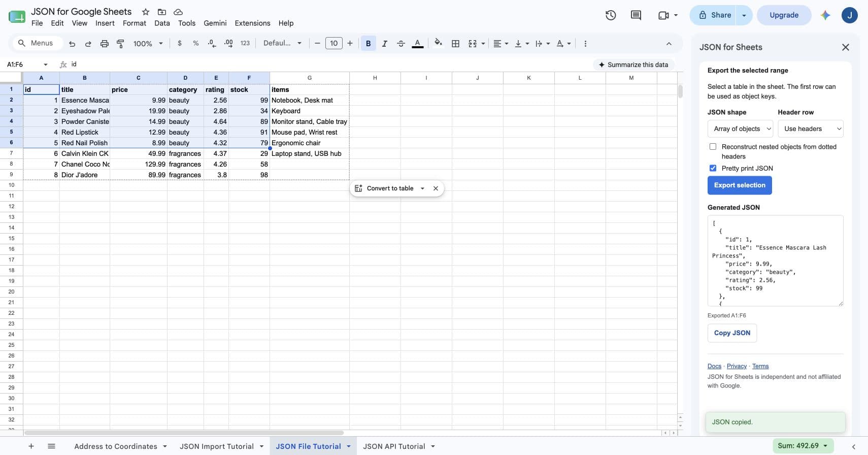Open the Header row dropdown
The height and width of the screenshot is (455, 868).
tap(811, 129)
